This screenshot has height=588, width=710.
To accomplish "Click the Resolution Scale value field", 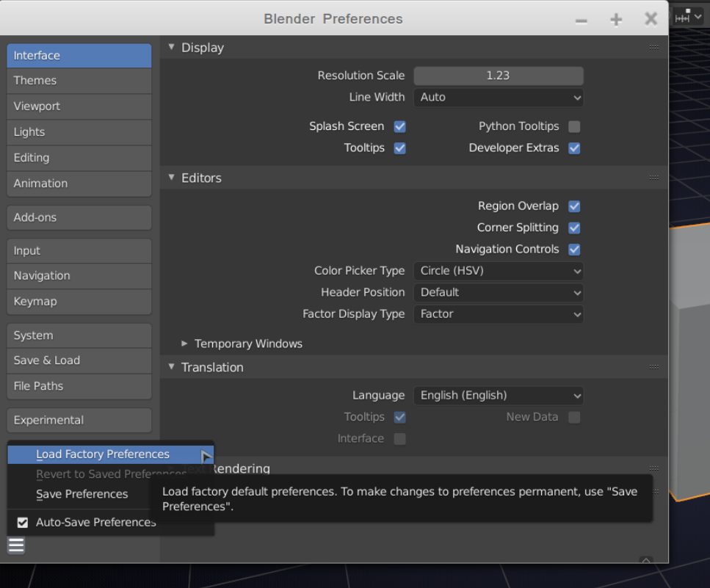I will click(x=498, y=76).
